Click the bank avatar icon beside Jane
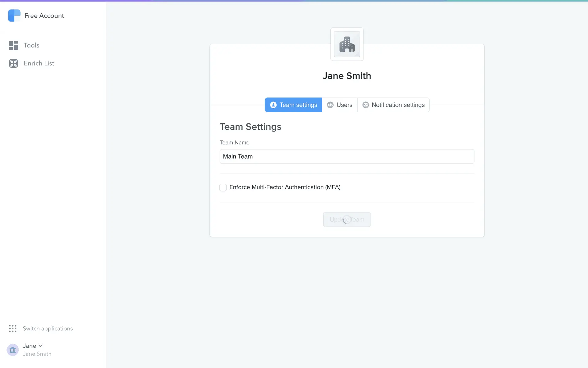The height and width of the screenshot is (368, 588). click(x=13, y=350)
